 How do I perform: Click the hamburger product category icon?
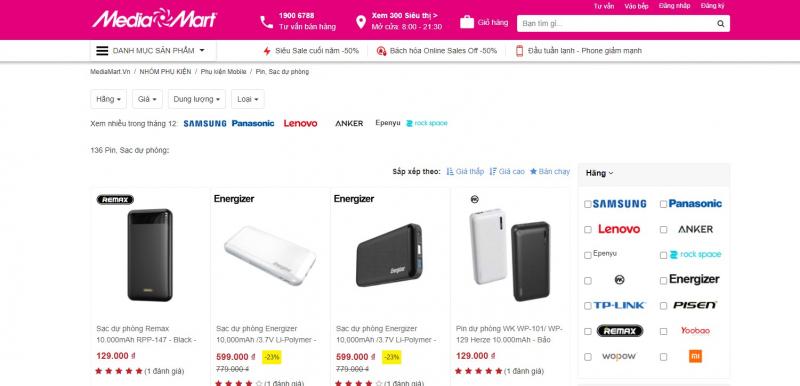coord(102,50)
